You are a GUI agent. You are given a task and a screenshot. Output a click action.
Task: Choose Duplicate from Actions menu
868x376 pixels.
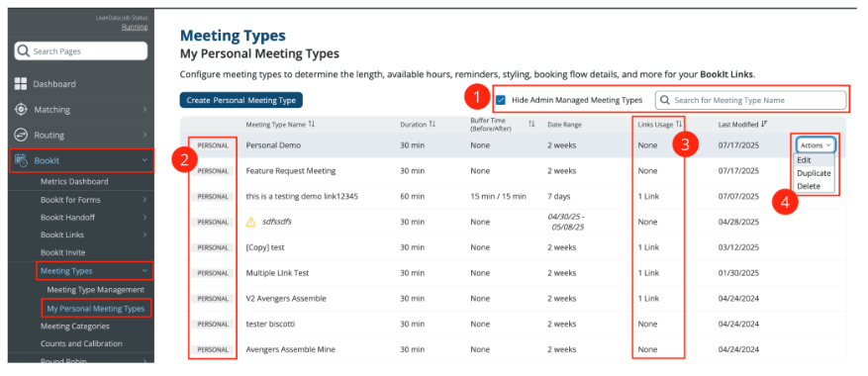point(814,173)
